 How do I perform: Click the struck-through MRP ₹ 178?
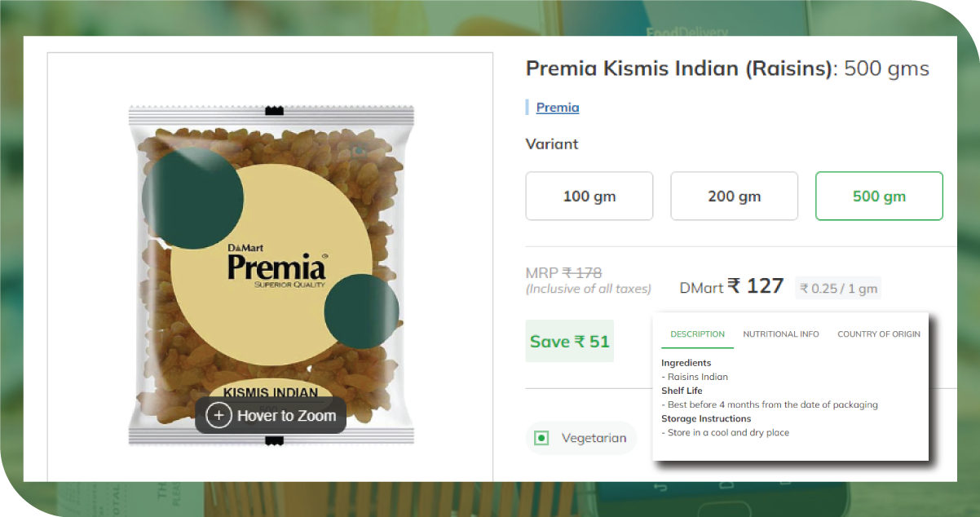pos(564,272)
